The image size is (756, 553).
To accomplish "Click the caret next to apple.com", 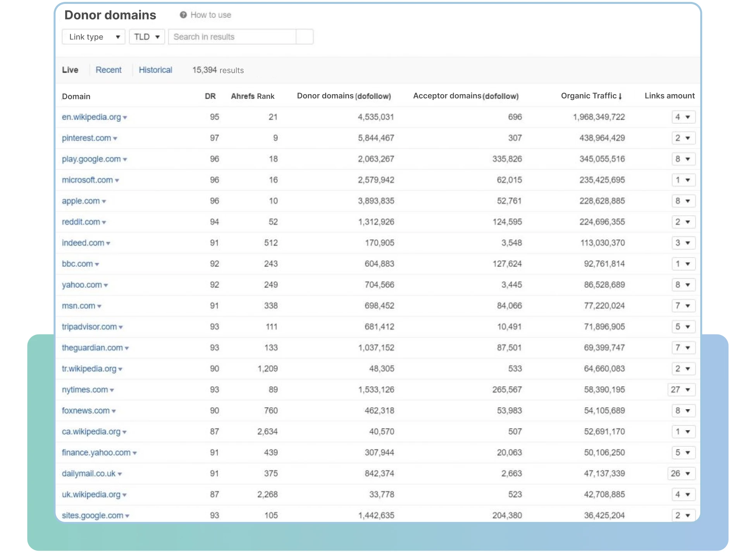I will coord(104,202).
